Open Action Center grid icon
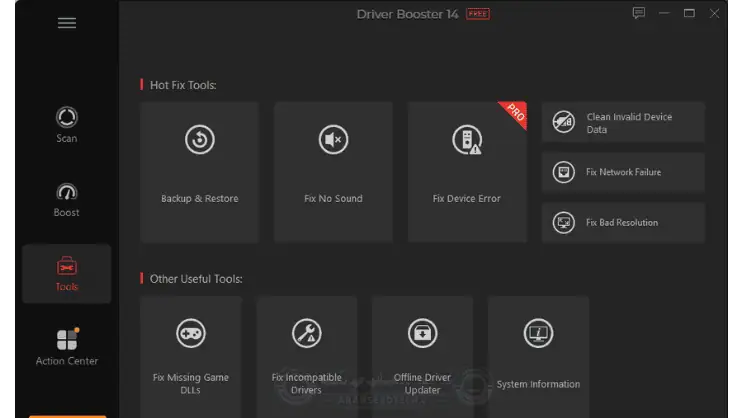The image size is (743, 418). (x=67, y=339)
